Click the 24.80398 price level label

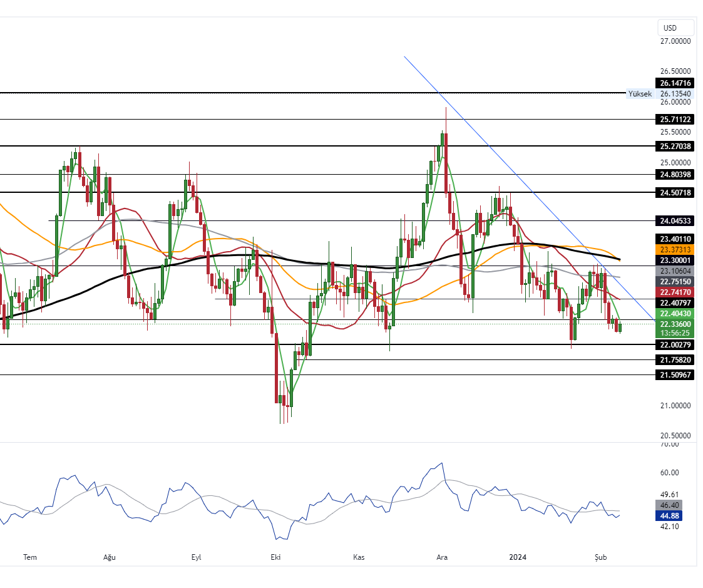click(675, 174)
